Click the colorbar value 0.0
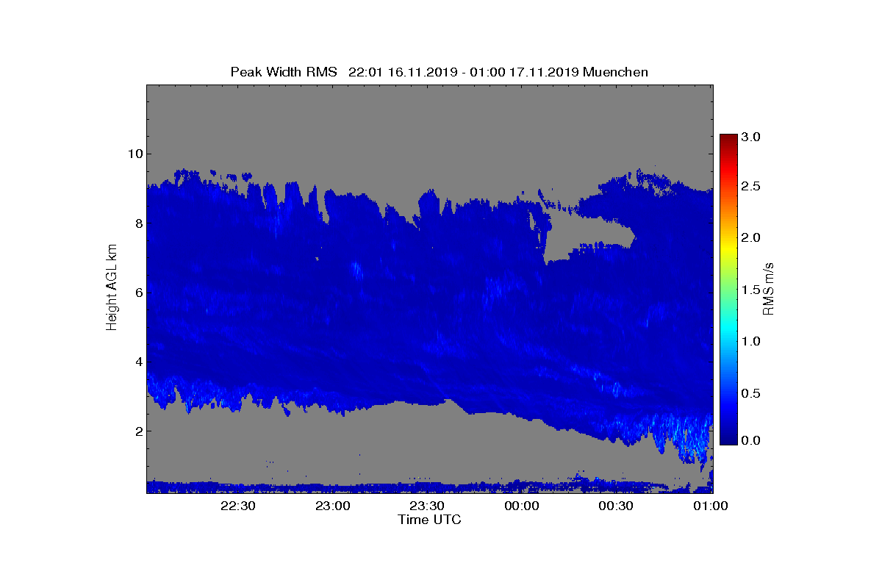Image resolution: width=882 pixels, height=588 pixels. tap(750, 440)
